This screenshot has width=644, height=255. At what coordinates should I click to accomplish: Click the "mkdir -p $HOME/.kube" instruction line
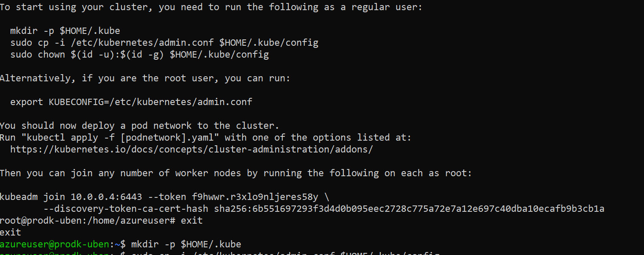click(65, 31)
